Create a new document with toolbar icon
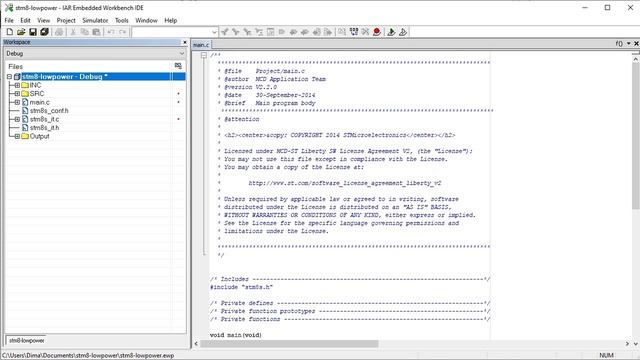The image size is (640, 360). (x=9, y=32)
